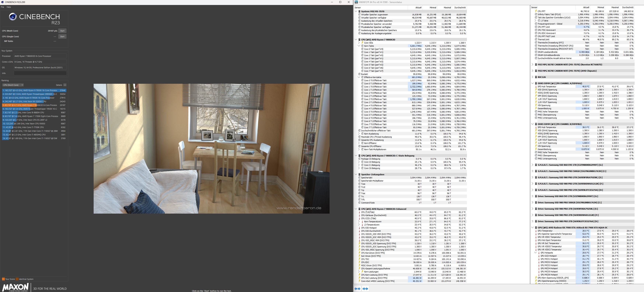The image size is (644, 292).
Task: Expand the Core VIDs tree node
Action: pos(359,43)
